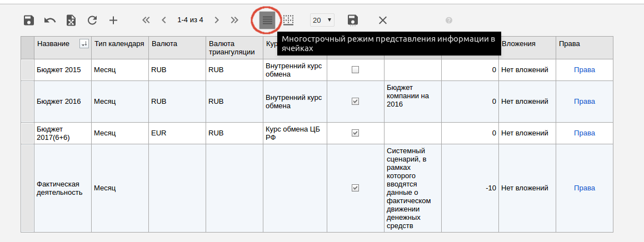Image resolution: width=644 pixels, height=242 pixels.
Task: Click the Месяц cell in Бюджет 2016 row
Action: [120, 102]
